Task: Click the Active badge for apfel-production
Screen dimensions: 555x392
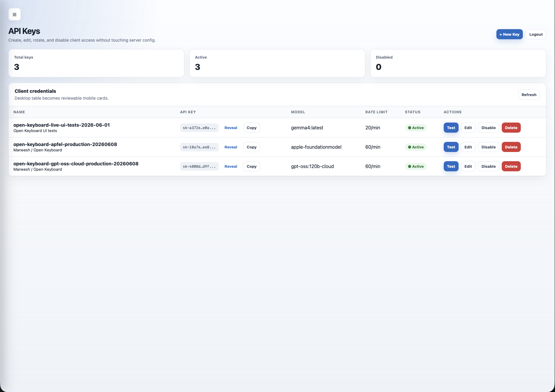Action: coord(415,147)
